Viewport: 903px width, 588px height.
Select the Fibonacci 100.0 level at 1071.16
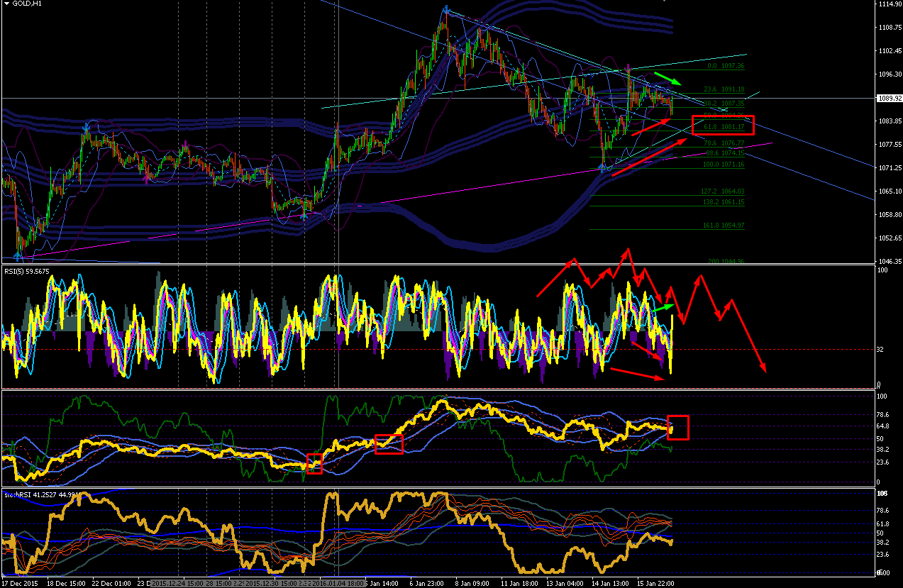coord(723,165)
